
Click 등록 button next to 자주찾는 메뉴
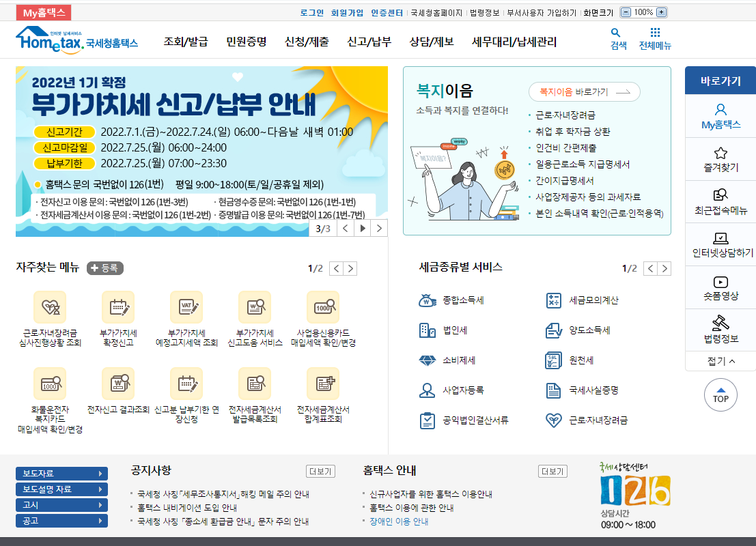click(x=105, y=268)
